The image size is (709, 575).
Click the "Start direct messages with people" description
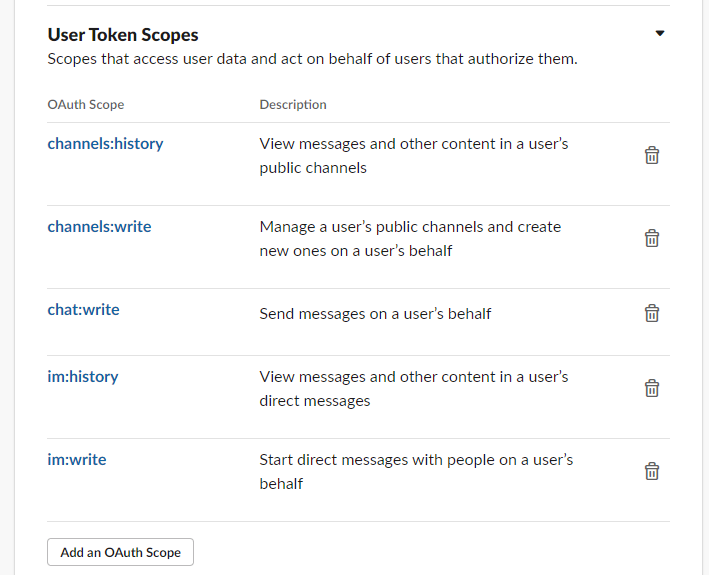(x=416, y=471)
